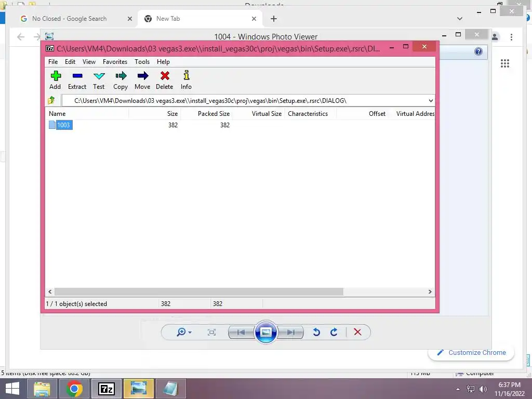Sort by Virtual Size column header
The image size is (532, 399).
259,114
